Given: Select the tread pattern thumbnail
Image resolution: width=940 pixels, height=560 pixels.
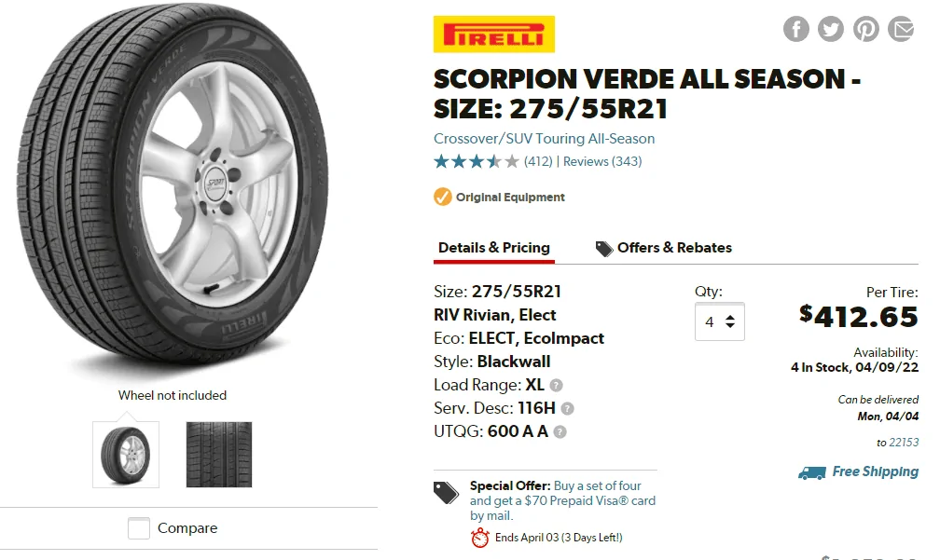Looking at the screenshot, I should (219, 454).
